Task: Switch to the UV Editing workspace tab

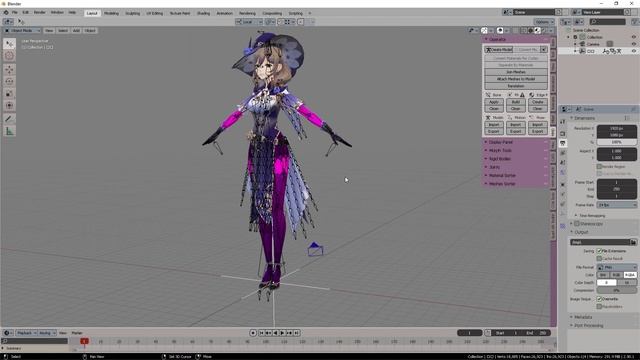Action: (x=154, y=13)
